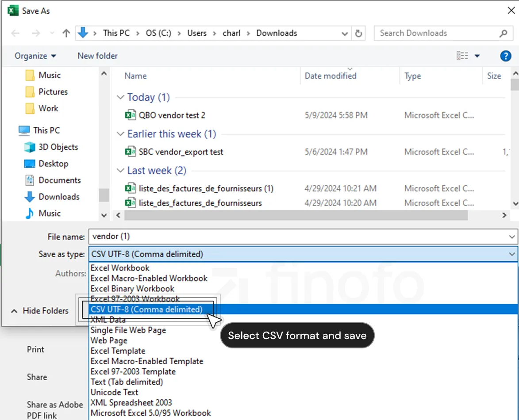Click the Pictures folder icon
The height and width of the screenshot is (420, 519).
click(x=30, y=92)
